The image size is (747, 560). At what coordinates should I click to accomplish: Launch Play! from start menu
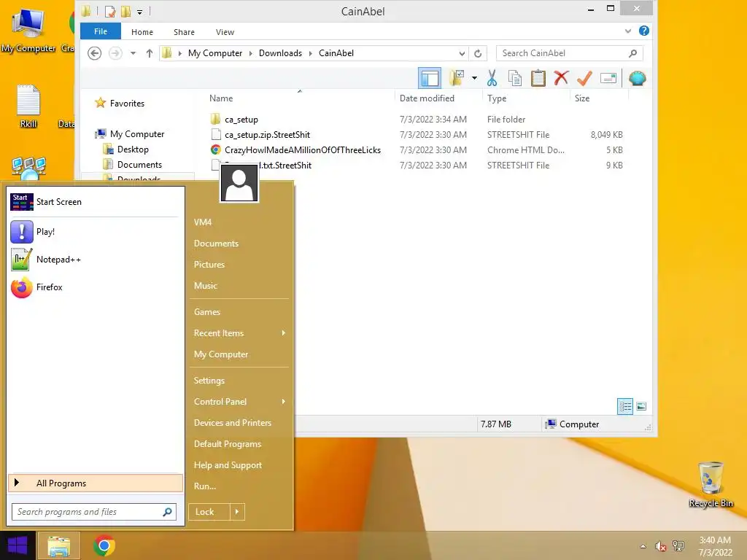96,232
